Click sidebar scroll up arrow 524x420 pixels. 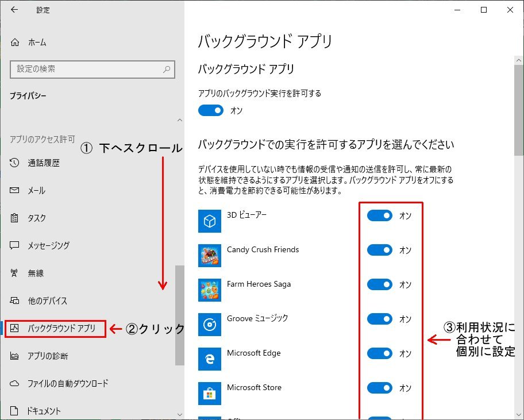[180, 120]
